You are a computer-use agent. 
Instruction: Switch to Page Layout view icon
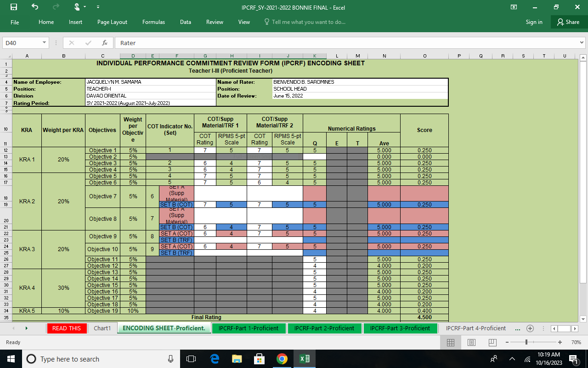pos(471,342)
